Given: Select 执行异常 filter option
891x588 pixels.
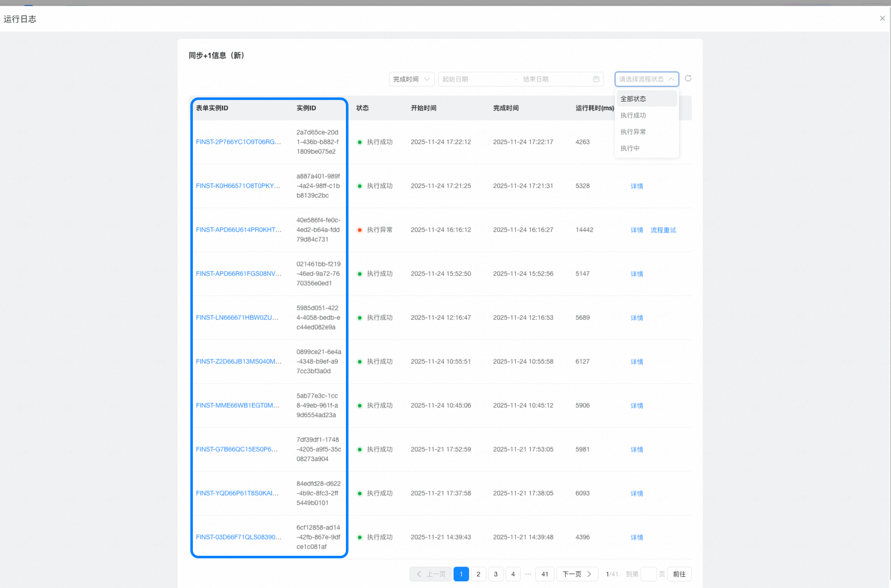Looking at the screenshot, I should (633, 132).
